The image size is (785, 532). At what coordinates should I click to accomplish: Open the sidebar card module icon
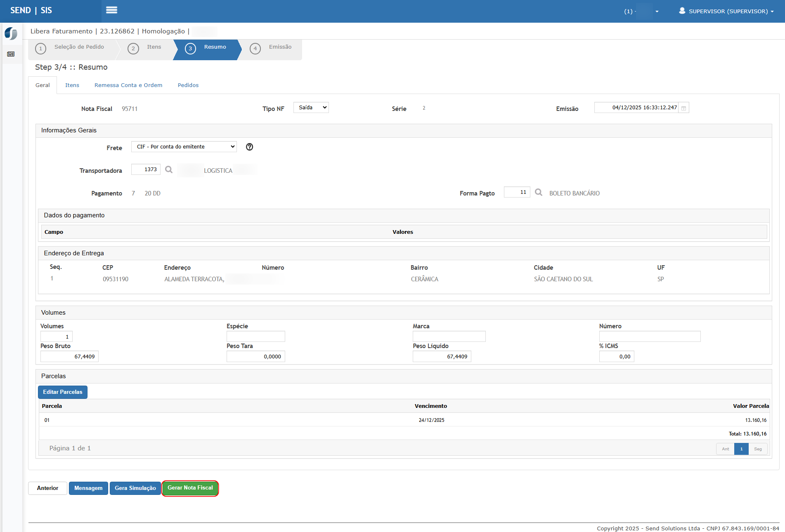[11, 54]
